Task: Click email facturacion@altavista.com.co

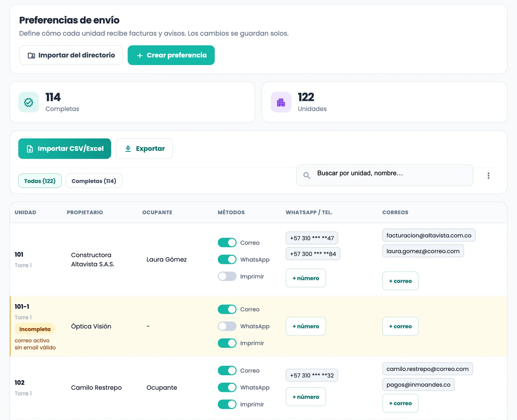Action: 429,235
